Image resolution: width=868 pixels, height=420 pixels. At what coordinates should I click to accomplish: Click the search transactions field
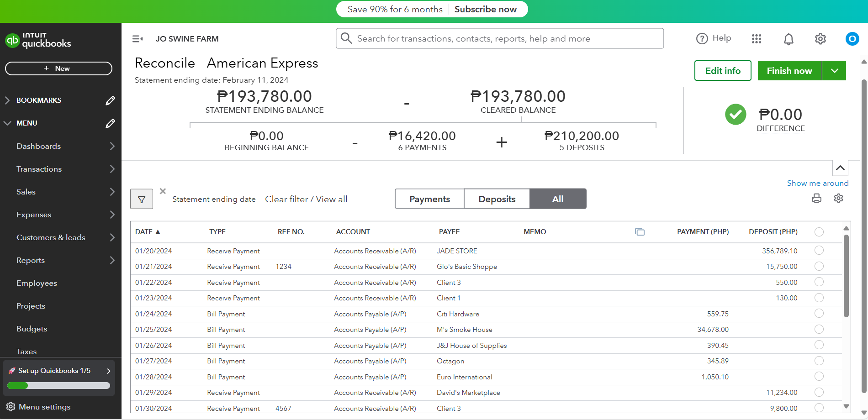pos(500,39)
